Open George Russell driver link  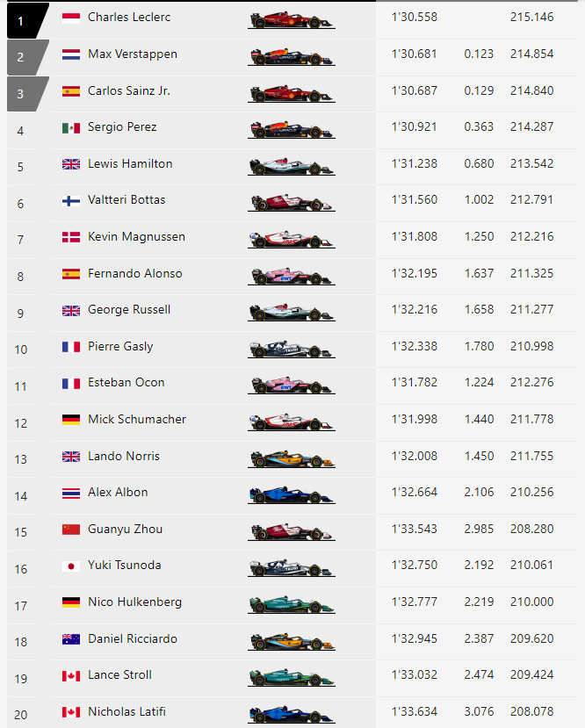tap(129, 310)
